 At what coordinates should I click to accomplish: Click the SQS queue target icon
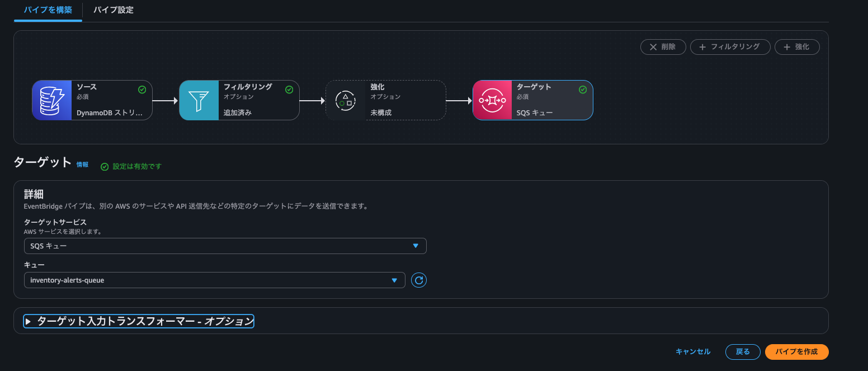click(493, 100)
